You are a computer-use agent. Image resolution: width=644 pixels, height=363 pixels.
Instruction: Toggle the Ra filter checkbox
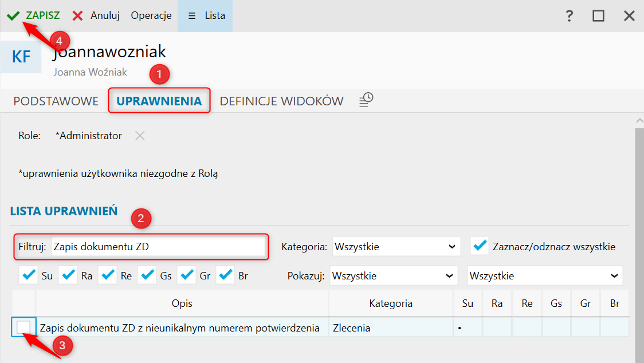click(68, 275)
